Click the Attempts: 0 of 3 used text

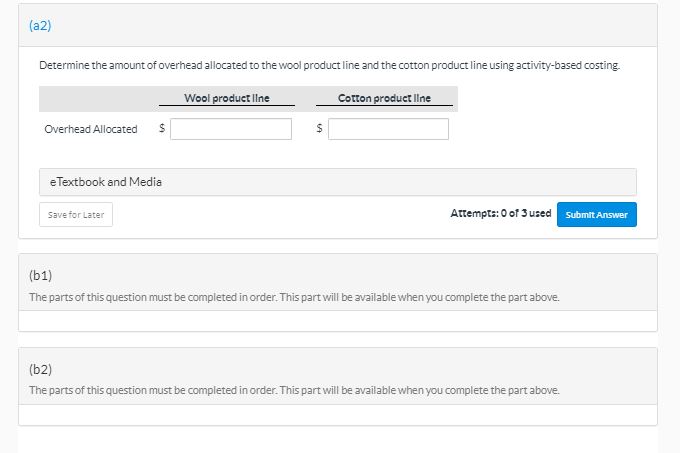pyautogui.click(x=500, y=214)
